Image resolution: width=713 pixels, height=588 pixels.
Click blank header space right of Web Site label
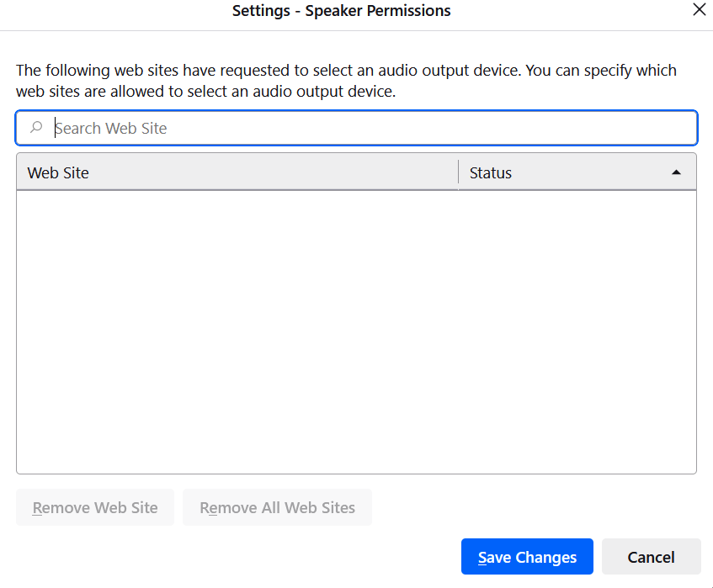click(269, 172)
